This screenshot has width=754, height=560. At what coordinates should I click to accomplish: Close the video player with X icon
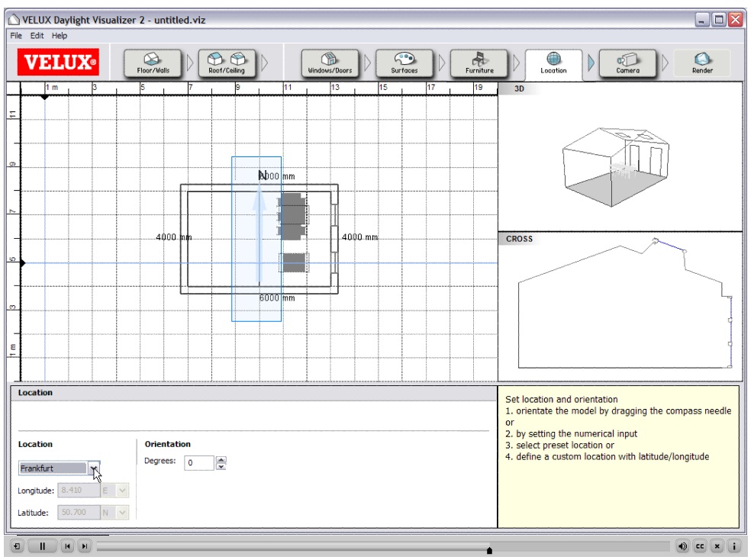(717, 546)
